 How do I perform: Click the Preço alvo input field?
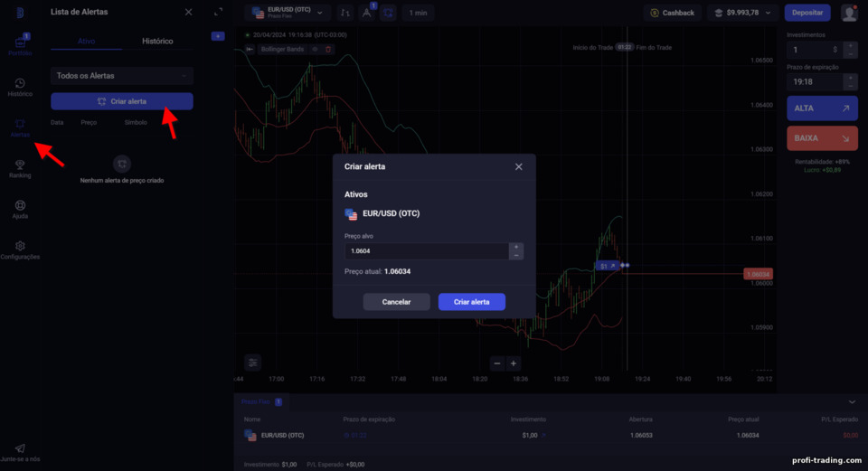(427, 251)
